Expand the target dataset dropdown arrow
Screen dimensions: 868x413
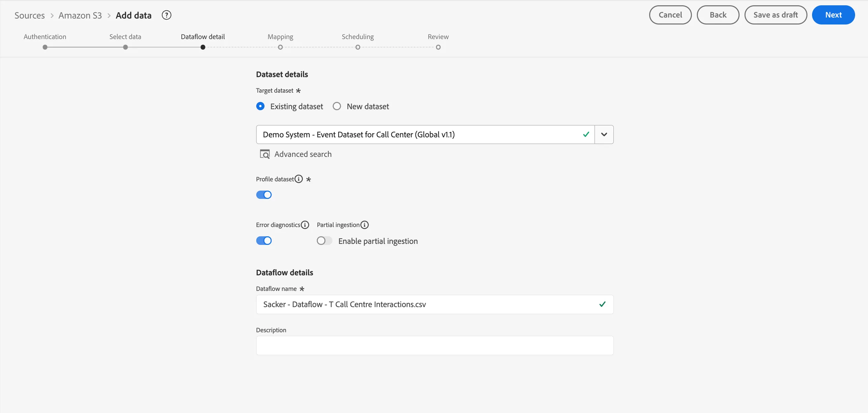click(x=604, y=134)
